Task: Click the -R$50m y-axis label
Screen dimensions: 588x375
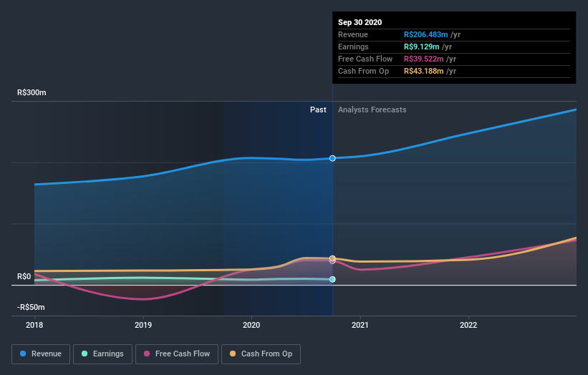Action: pos(31,307)
